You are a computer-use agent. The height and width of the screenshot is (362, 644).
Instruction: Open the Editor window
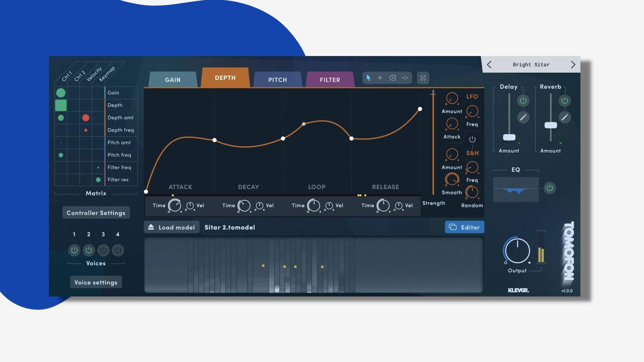coord(465,227)
